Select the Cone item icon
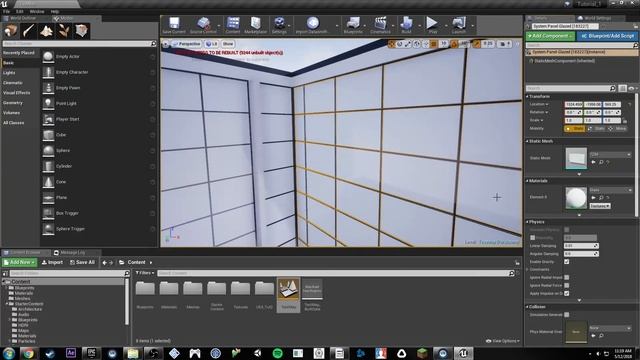 click(48, 182)
